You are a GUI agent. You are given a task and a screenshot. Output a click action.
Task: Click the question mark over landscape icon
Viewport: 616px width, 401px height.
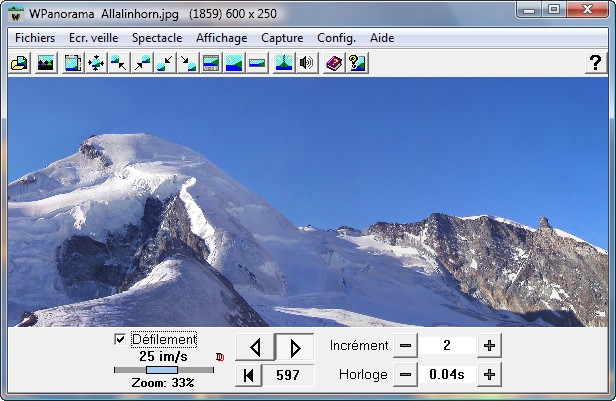(357, 63)
